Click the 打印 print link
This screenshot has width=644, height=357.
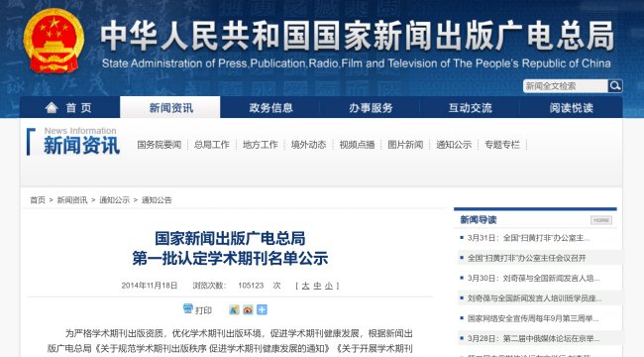tap(204, 310)
